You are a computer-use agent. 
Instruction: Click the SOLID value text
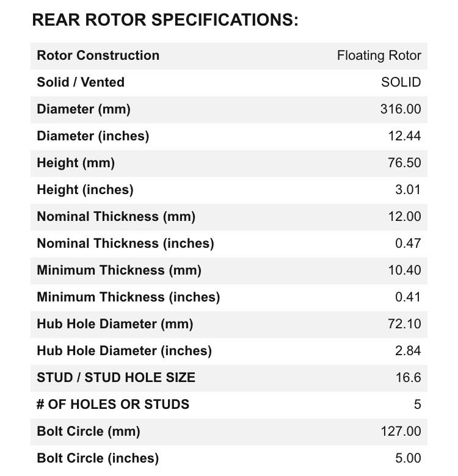coord(401,82)
